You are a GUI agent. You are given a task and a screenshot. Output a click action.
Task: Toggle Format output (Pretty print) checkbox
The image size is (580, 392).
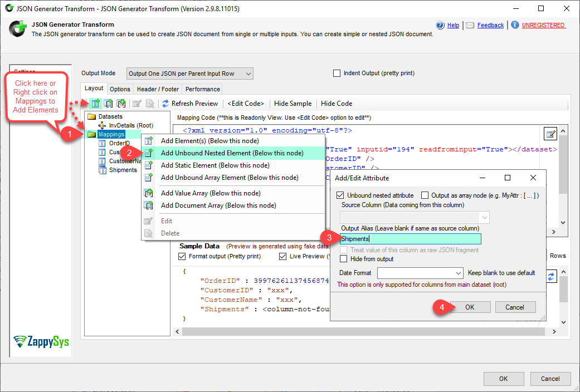pos(182,256)
